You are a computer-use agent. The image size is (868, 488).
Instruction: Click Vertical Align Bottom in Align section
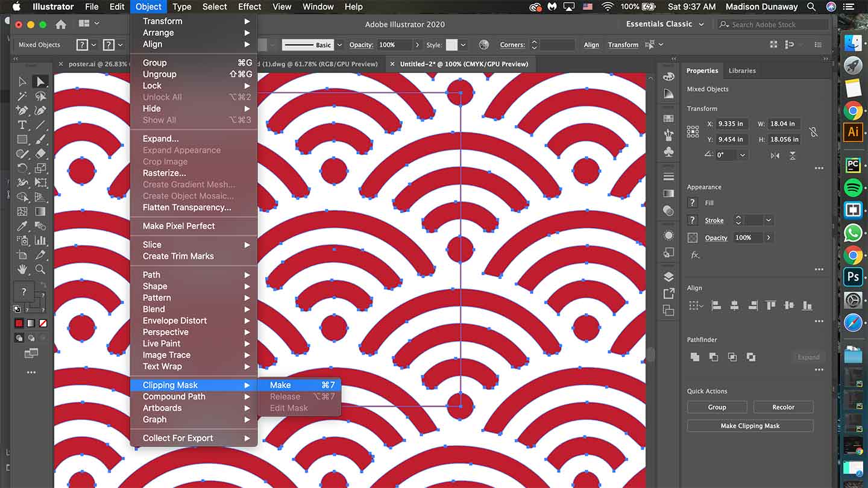click(x=807, y=305)
